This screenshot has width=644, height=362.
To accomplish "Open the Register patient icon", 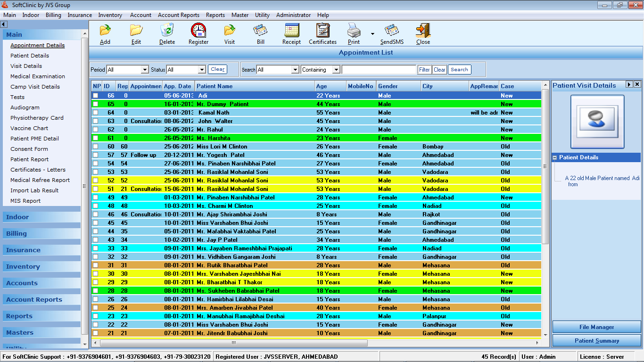I will 198,31.
